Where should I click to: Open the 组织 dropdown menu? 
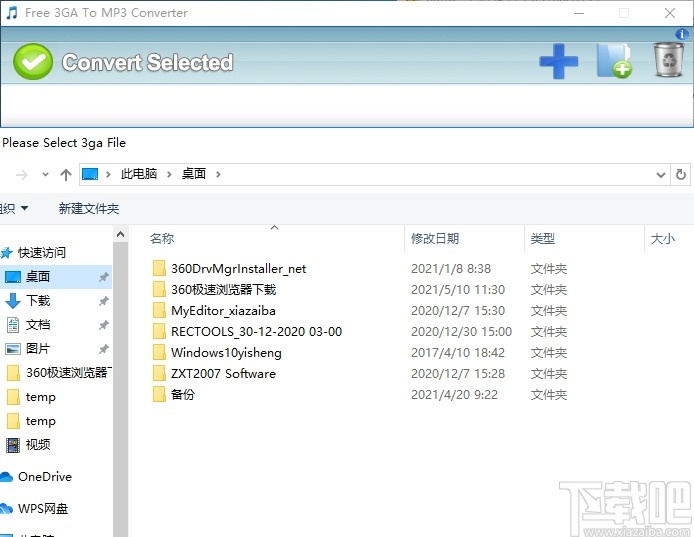point(14,208)
